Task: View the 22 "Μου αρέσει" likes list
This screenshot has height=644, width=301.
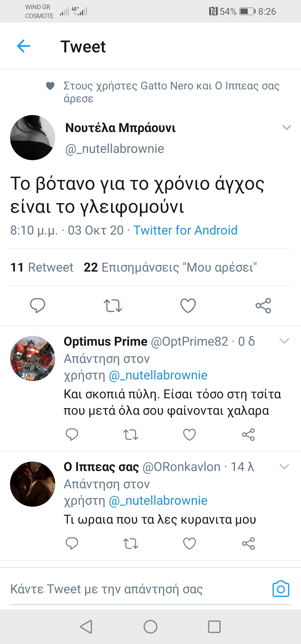Action: click(170, 267)
